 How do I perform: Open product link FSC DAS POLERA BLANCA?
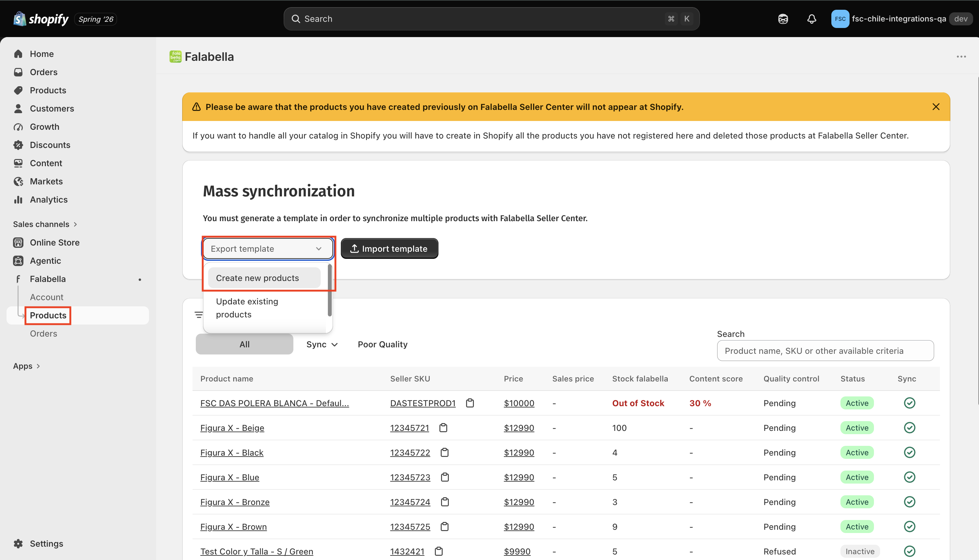click(275, 403)
